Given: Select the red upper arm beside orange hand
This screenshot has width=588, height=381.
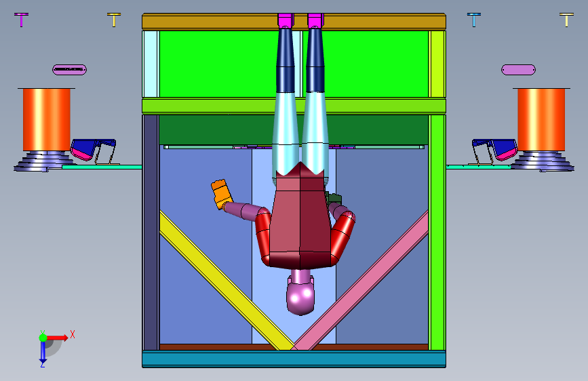Looking at the screenshot, I should (263, 236).
